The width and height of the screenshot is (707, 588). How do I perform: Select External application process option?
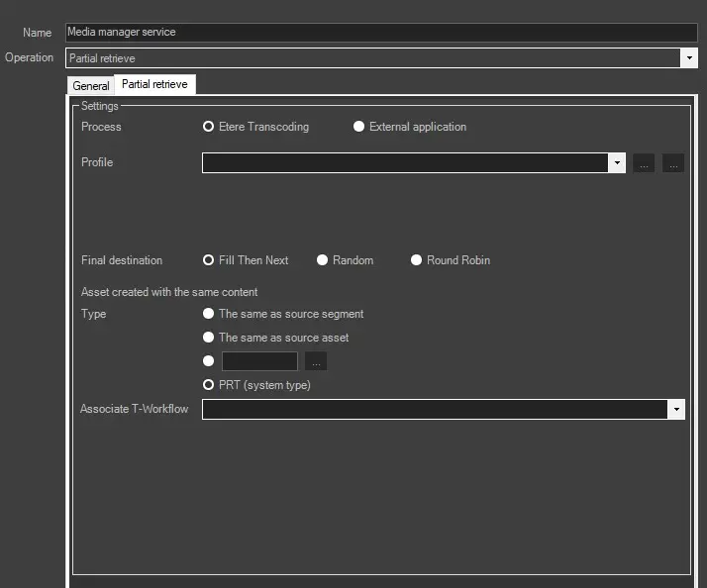[x=359, y=127]
